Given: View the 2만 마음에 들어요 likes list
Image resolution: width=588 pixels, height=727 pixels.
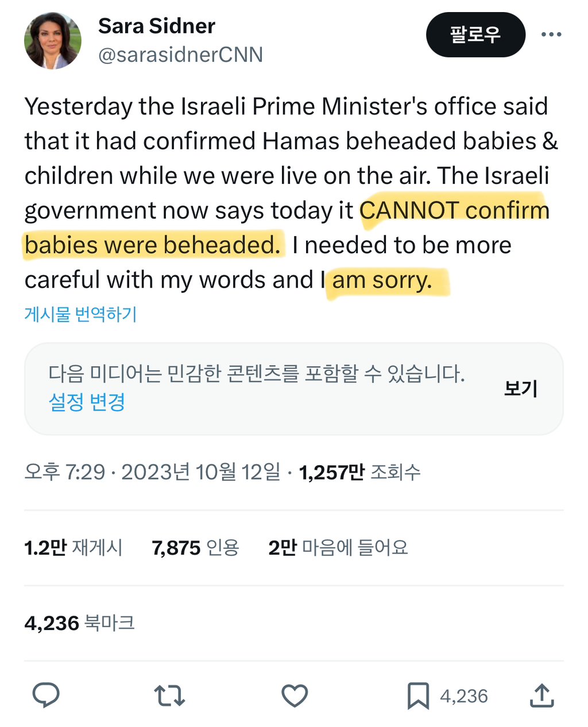Looking at the screenshot, I should click(x=338, y=547).
